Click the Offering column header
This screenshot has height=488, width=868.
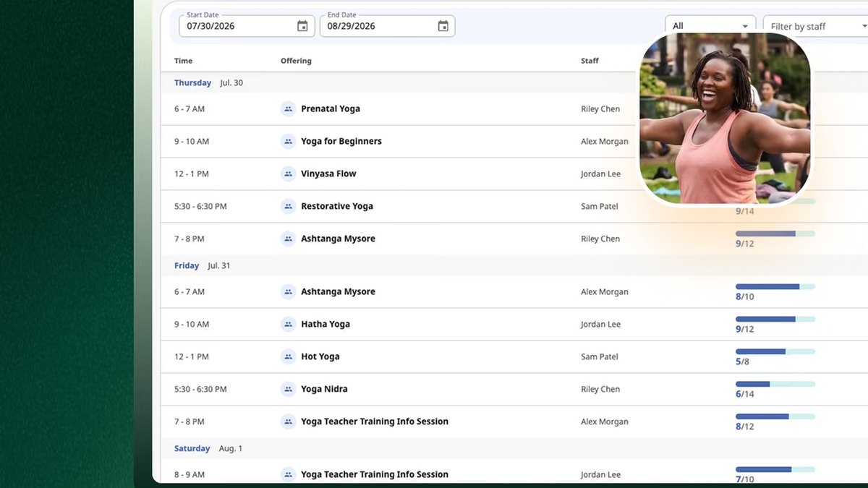coord(296,61)
